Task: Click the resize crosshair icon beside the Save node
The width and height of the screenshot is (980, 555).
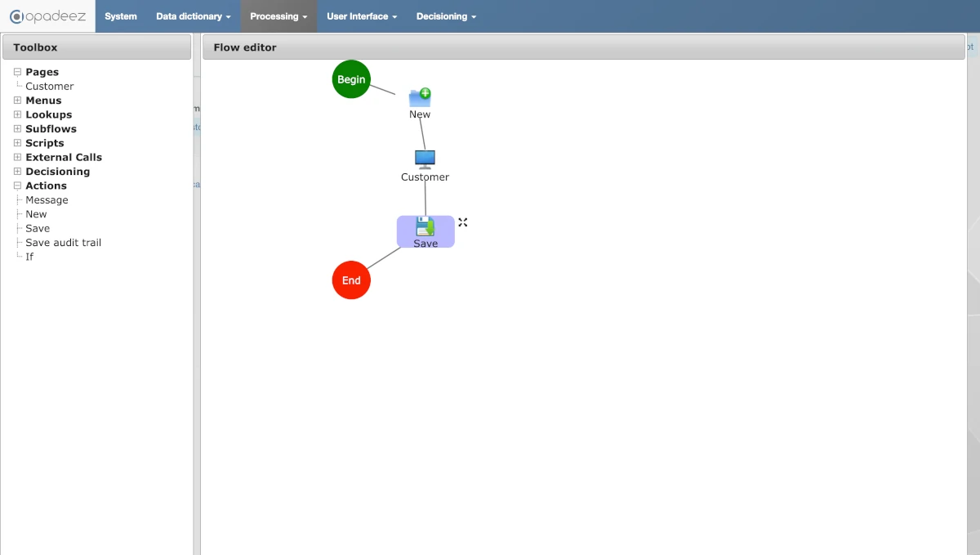Action: click(x=463, y=222)
